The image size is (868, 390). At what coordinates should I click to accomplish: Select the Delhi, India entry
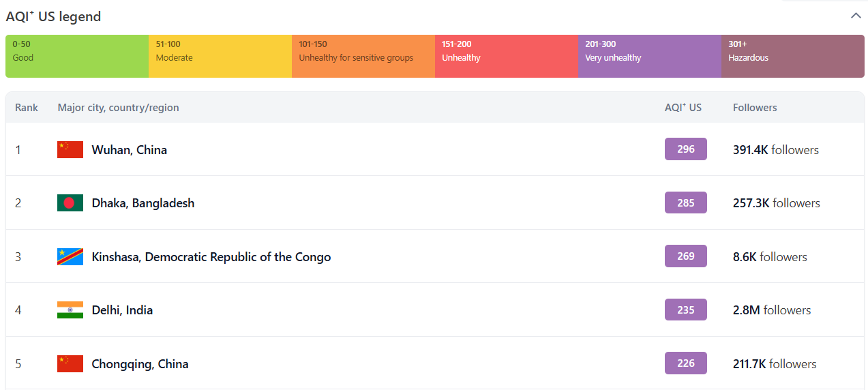click(x=123, y=310)
